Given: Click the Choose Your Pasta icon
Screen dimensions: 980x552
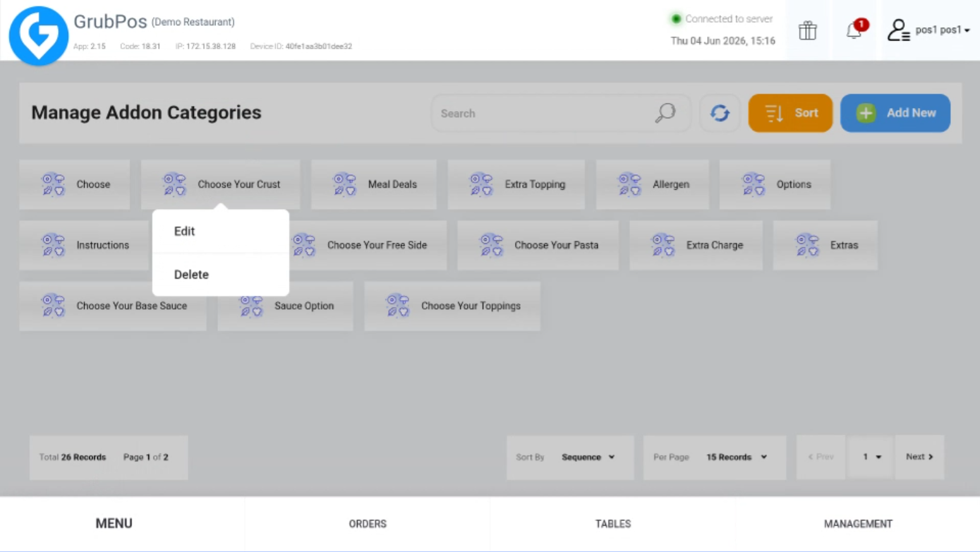Looking at the screenshot, I should click(x=491, y=245).
